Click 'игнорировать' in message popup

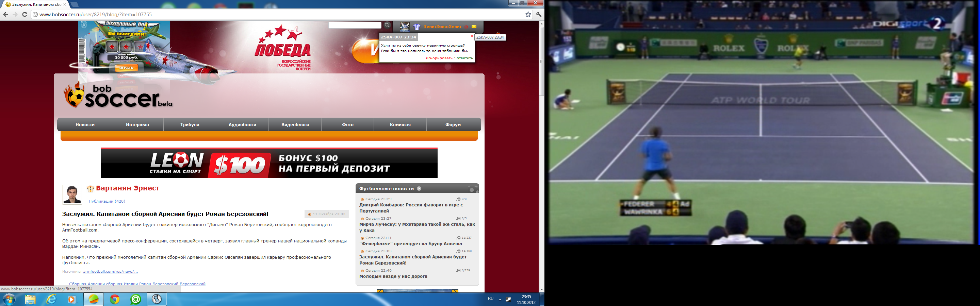pos(439,58)
